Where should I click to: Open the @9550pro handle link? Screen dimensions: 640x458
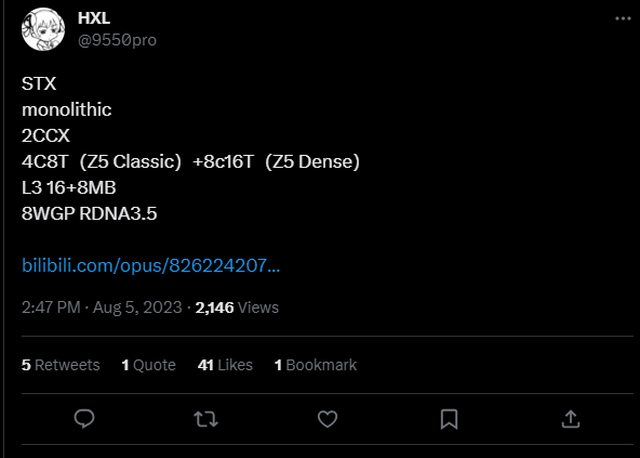click(116, 40)
